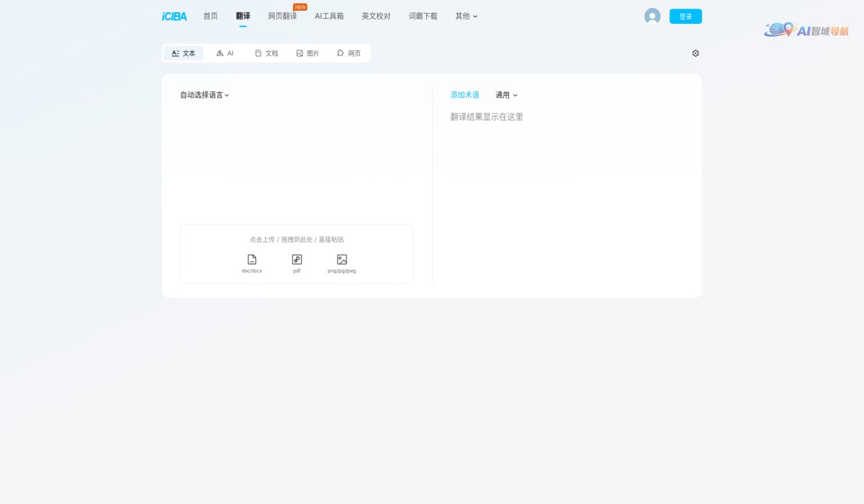The height and width of the screenshot is (504, 864).
Task: Select the 文本 translation tab icon
Action: click(176, 53)
